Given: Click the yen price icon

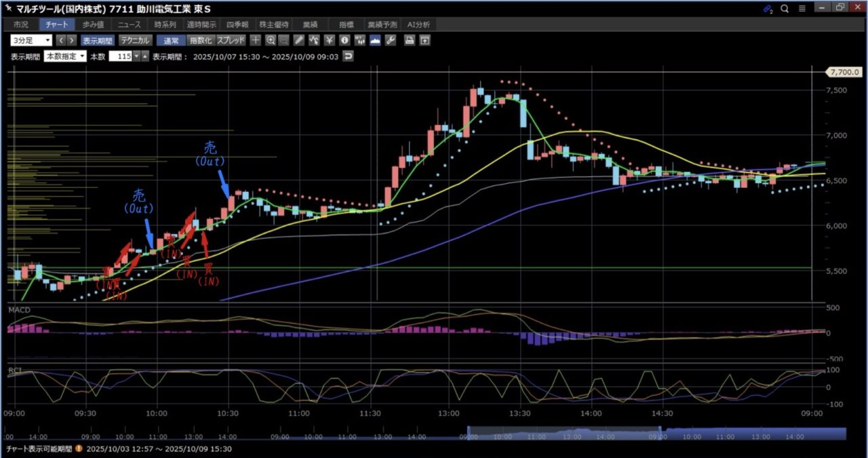Looking at the screenshot, I should pos(329,41).
